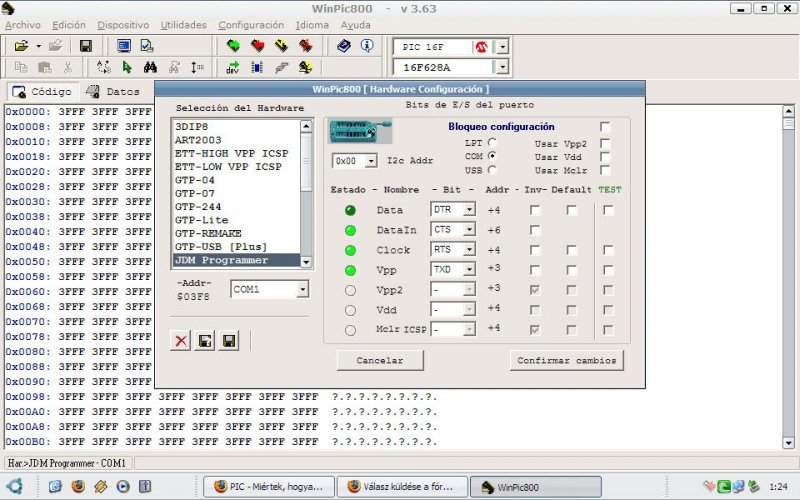The image size is (800, 500).
Task: Enable the Bloqueo configuración checkbox
Action: tap(605, 126)
